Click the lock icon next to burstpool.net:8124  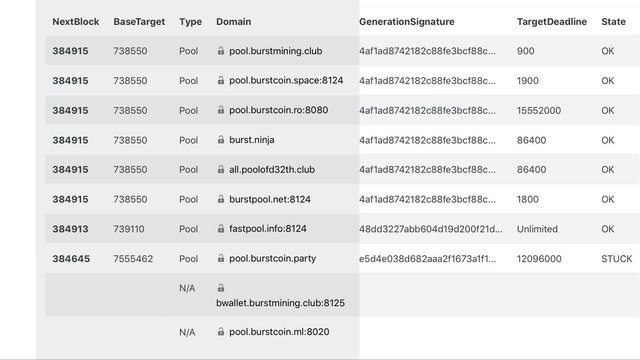(x=221, y=199)
